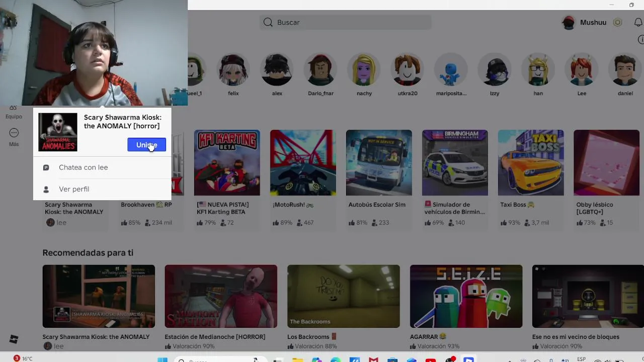Click the Los Backrooms title

click(312, 337)
